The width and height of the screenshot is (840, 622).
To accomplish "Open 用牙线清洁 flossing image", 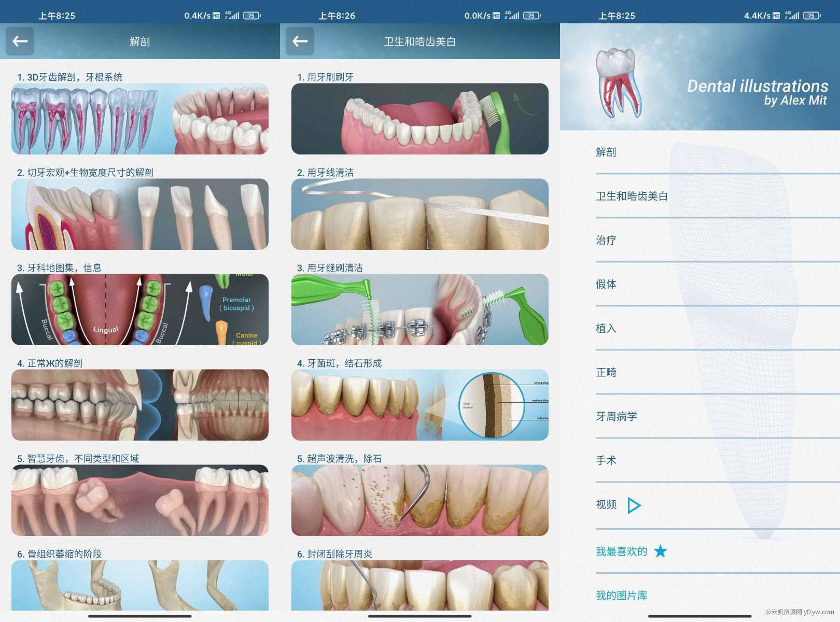I will pos(420,214).
